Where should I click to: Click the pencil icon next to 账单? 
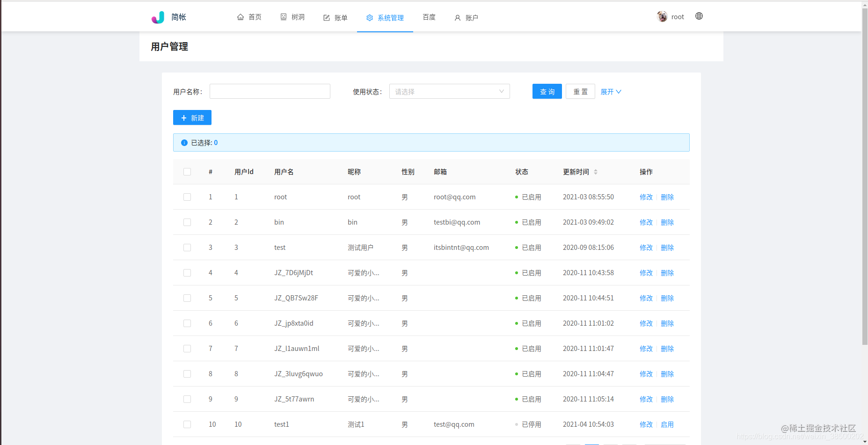click(326, 17)
